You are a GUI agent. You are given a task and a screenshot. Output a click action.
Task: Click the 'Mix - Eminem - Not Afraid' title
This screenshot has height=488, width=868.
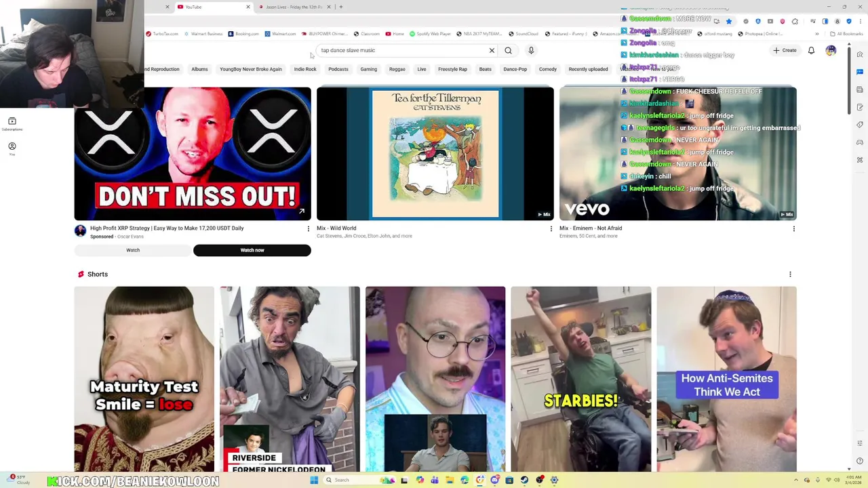click(x=591, y=228)
